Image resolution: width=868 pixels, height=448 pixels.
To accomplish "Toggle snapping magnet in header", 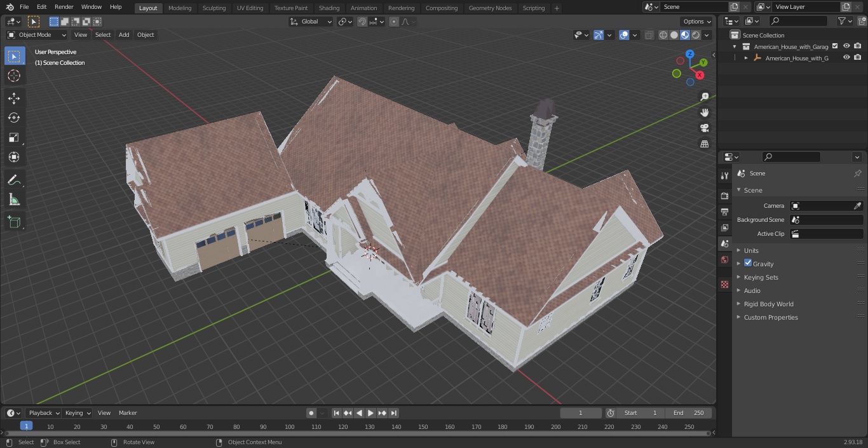I will point(362,22).
